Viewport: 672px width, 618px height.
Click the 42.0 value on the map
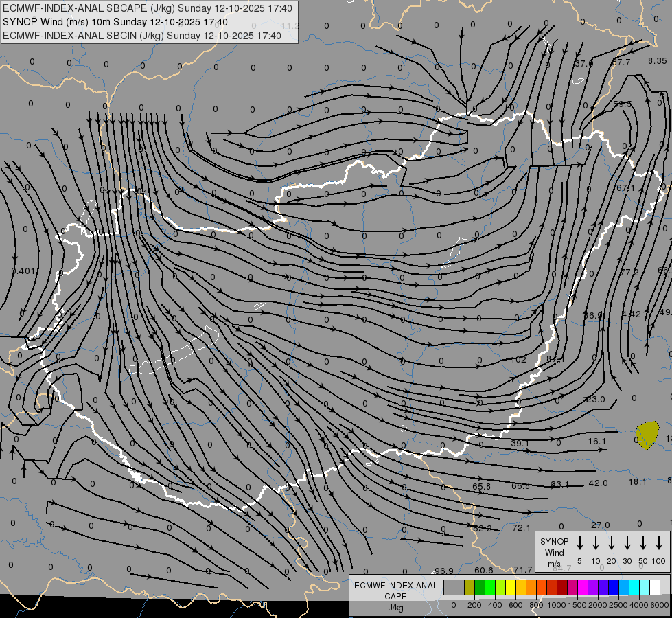point(599,483)
